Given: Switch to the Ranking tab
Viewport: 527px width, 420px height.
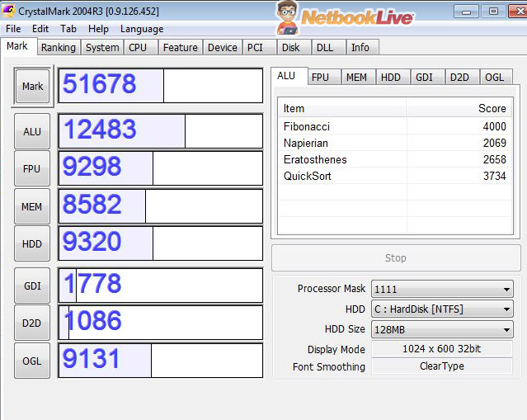Looking at the screenshot, I should coord(59,47).
